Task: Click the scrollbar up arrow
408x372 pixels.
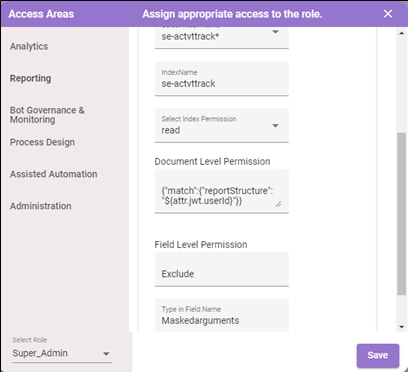Action: tap(401, 33)
